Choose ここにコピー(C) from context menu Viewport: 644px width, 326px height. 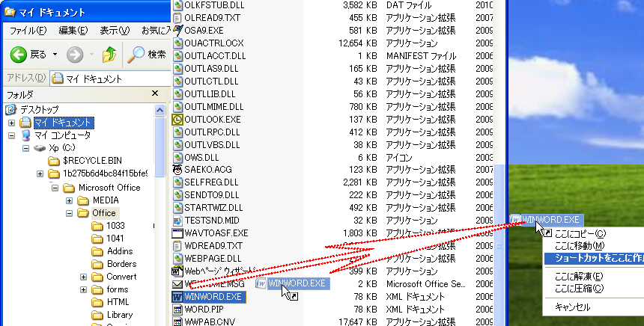580,233
